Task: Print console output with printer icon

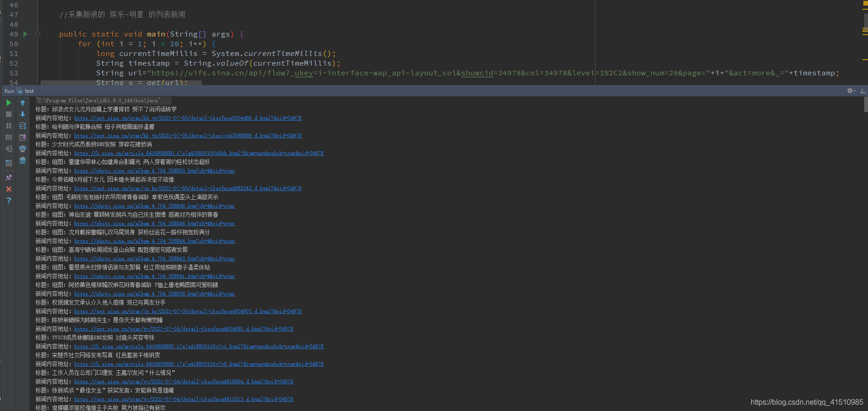Action: [x=23, y=149]
